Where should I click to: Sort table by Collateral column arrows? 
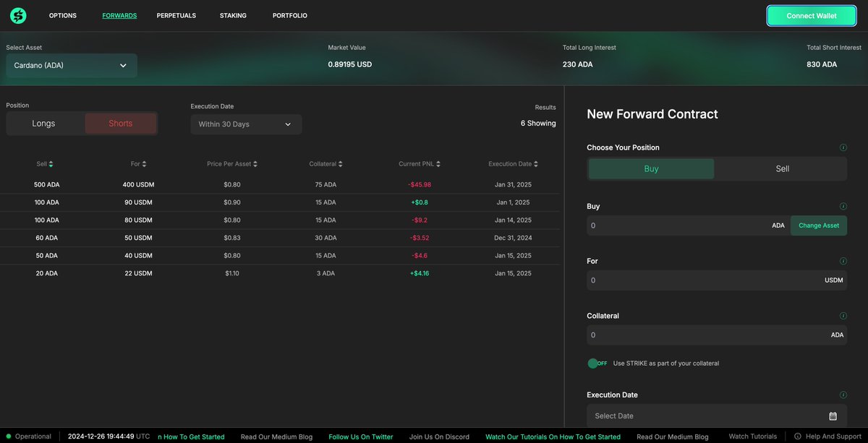point(340,164)
